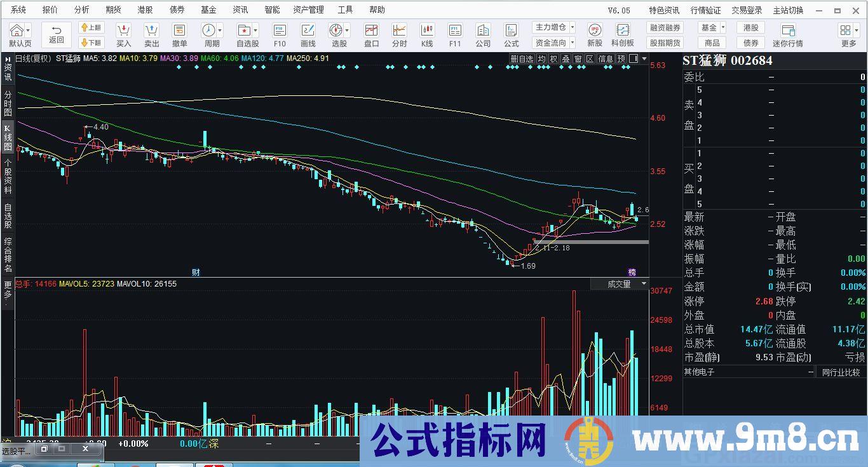The width and height of the screenshot is (868, 467).
Task: Open the 港股 menu
Action: click(x=145, y=10)
